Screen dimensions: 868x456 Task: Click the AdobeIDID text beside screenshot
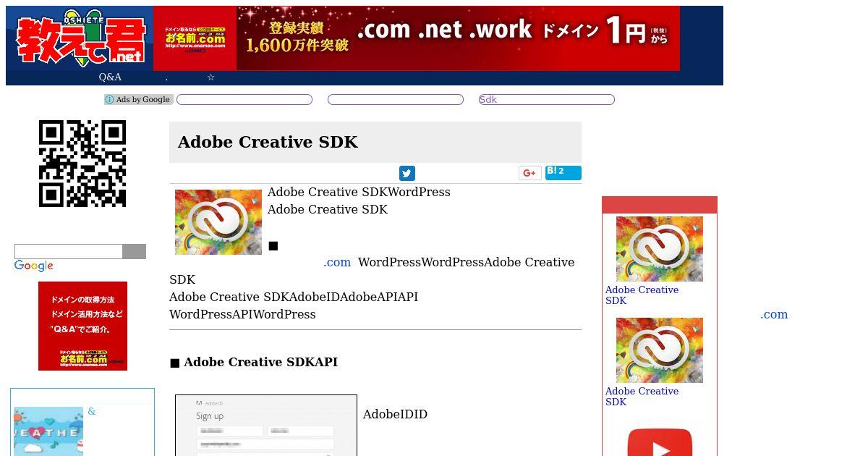pos(395,414)
